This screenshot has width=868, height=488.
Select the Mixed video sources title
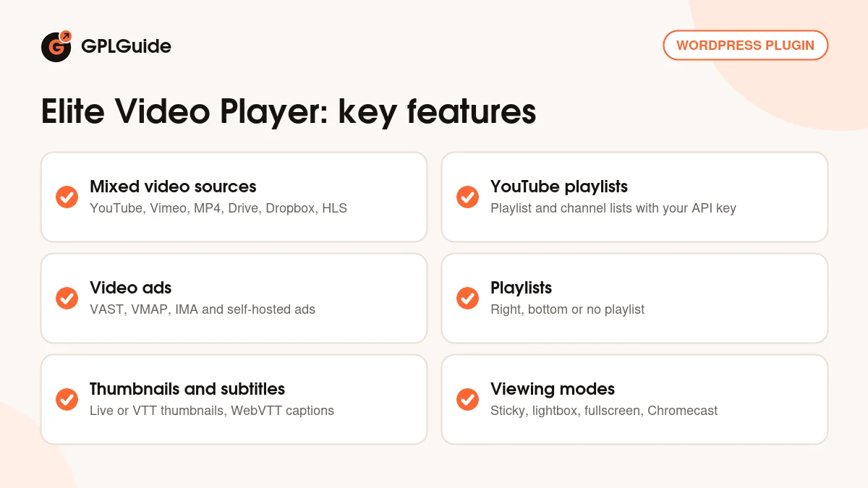point(173,187)
